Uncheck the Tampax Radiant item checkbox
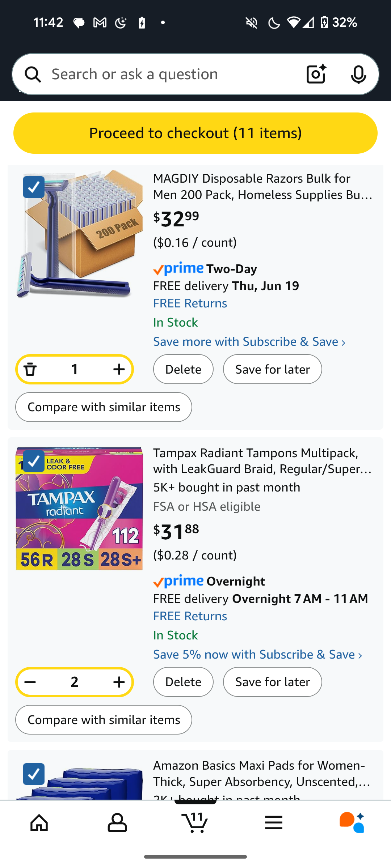 click(x=34, y=461)
